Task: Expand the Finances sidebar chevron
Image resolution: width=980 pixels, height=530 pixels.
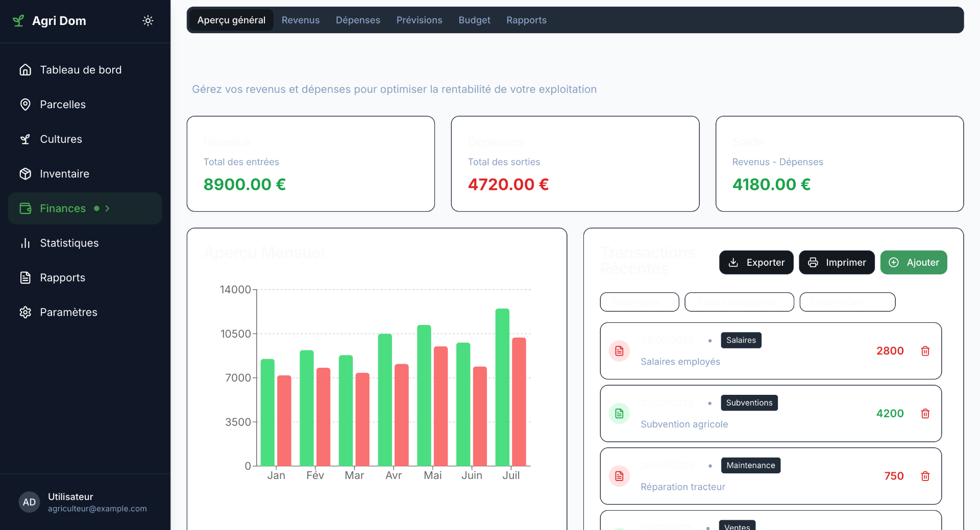Action: tap(107, 209)
